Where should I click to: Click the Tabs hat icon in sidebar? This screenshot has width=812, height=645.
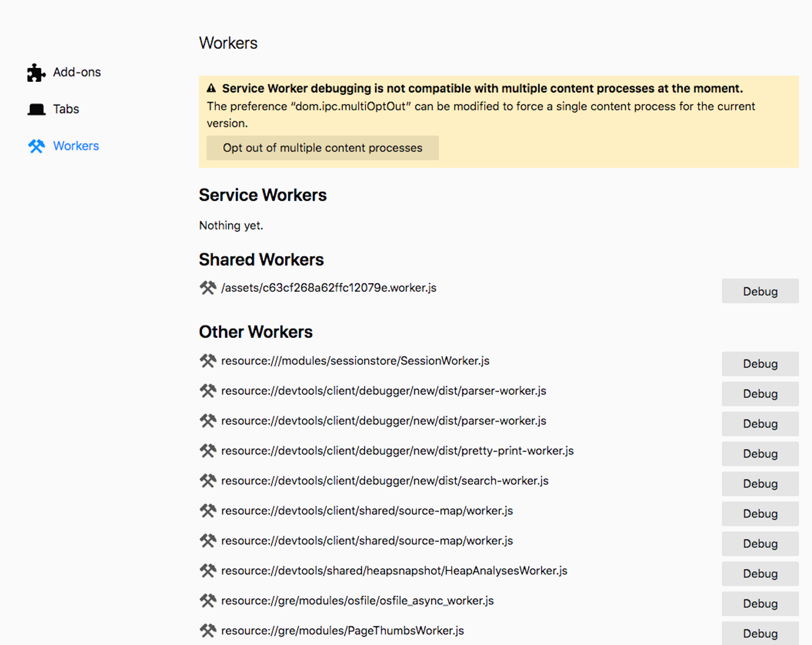tap(35, 109)
